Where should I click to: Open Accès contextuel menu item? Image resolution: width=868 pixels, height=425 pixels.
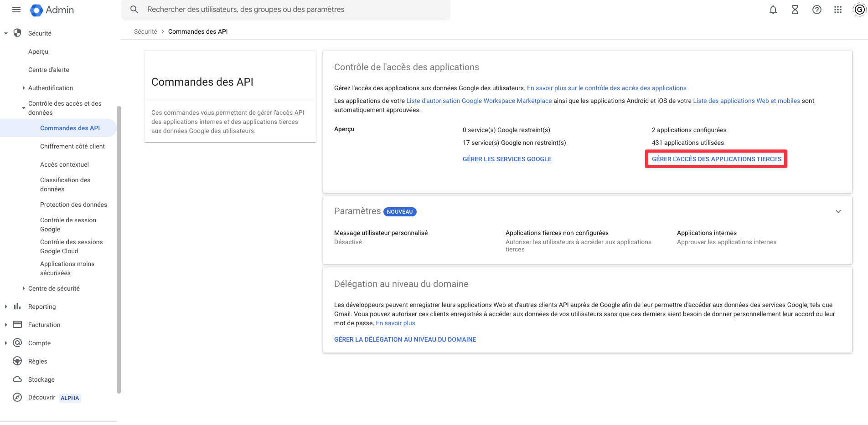[64, 164]
